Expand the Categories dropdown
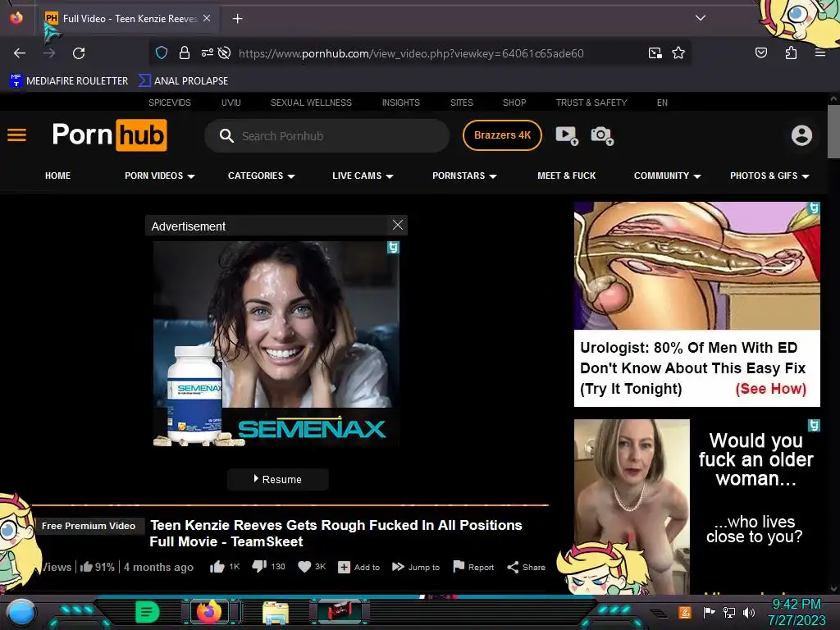 pos(262,176)
